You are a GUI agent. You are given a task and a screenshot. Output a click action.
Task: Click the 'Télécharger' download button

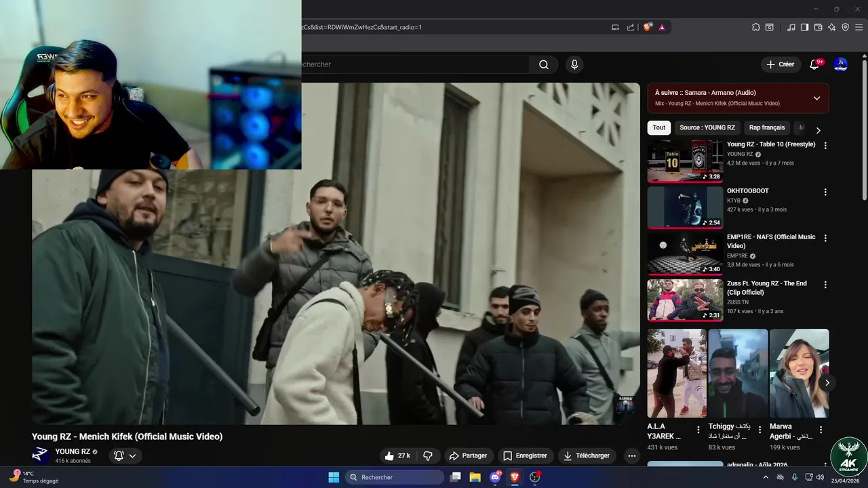coord(587,455)
